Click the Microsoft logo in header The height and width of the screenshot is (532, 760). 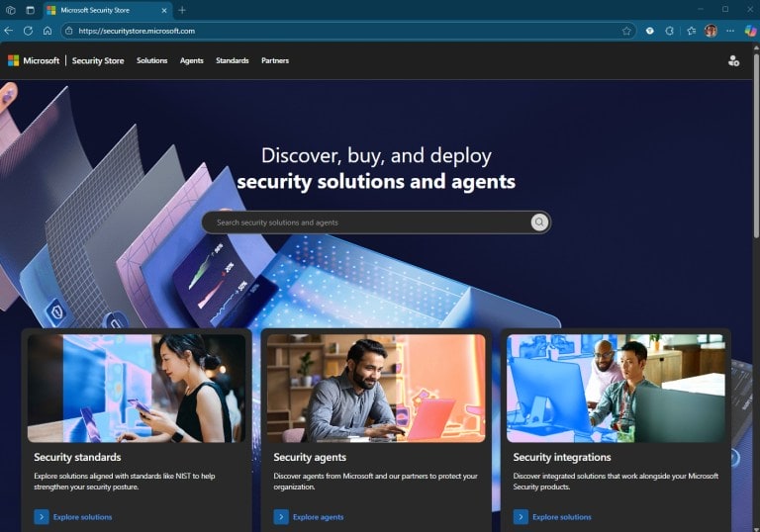[34, 60]
